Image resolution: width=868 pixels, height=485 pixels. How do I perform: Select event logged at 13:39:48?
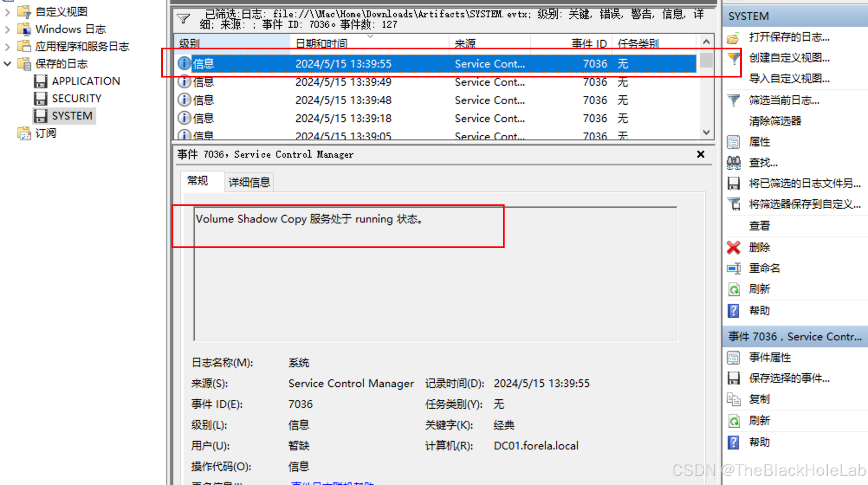[343, 100]
